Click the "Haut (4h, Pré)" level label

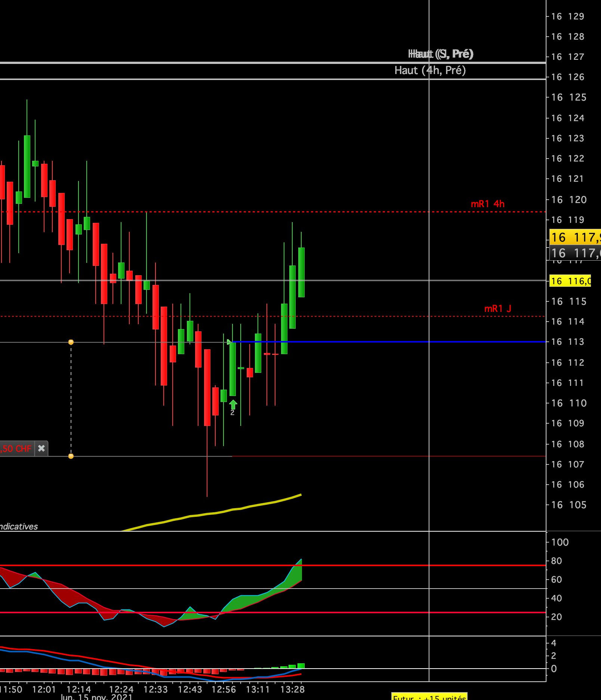click(x=430, y=70)
